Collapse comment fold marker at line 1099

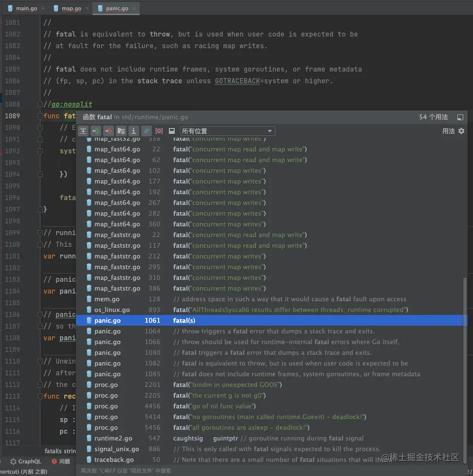(x=40, y=233)
